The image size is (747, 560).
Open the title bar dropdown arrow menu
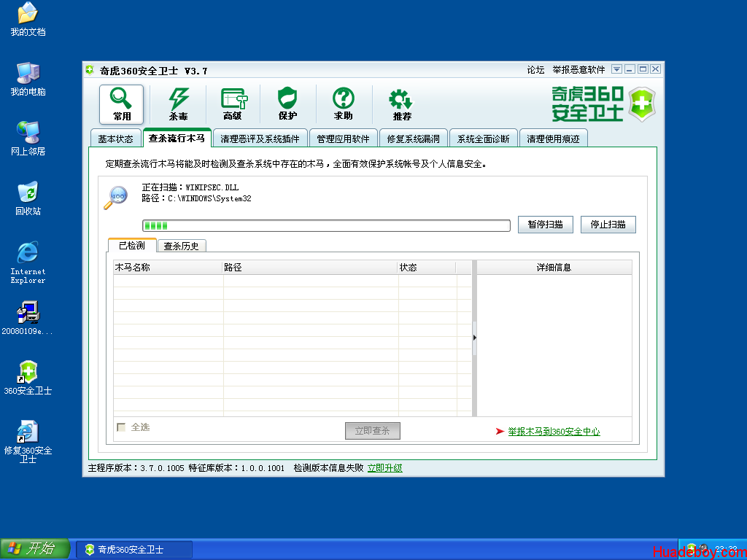point(616,69)
